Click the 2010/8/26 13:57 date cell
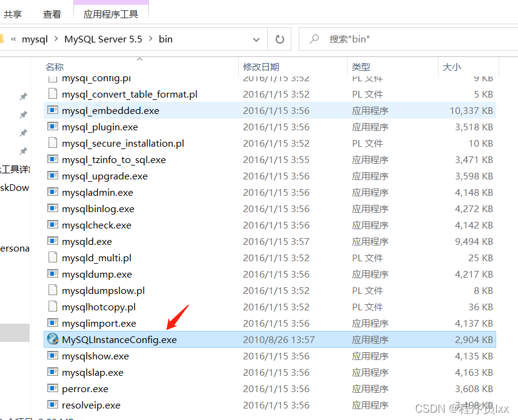This screenshot has width=518, height=420. click(x=279, y=340)
